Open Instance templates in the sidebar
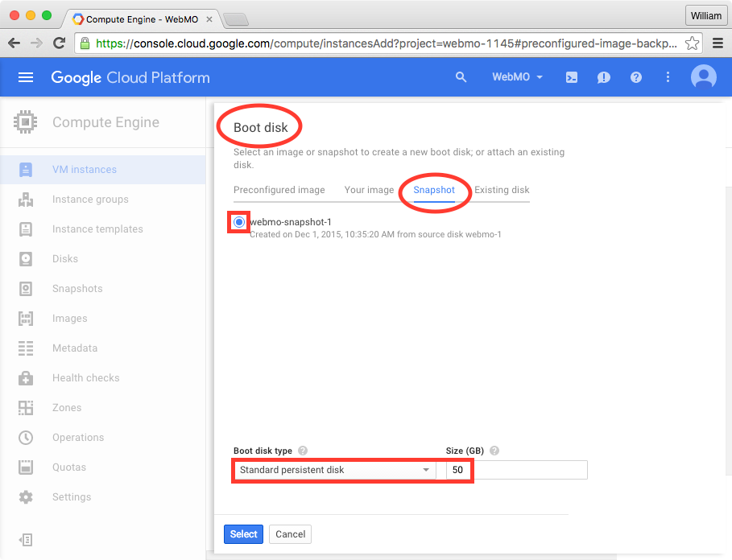The width and height of the screenshot is (732, 560). [x=103, y=229]
